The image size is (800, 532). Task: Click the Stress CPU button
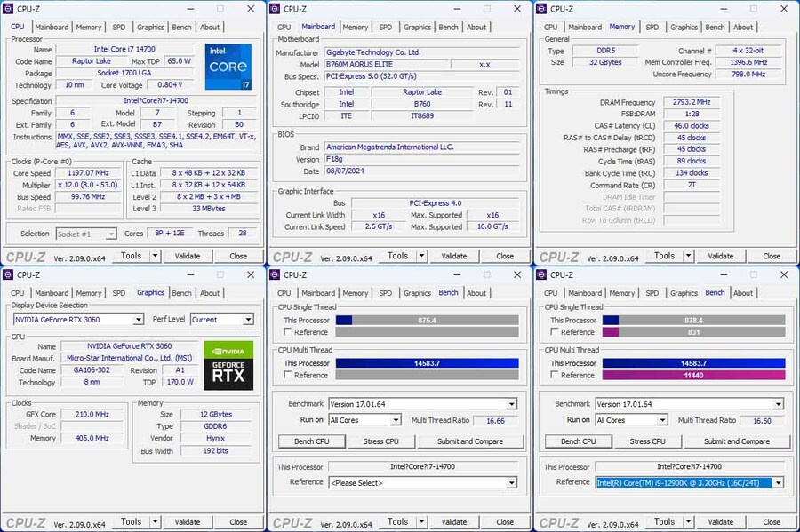point(380,441)
